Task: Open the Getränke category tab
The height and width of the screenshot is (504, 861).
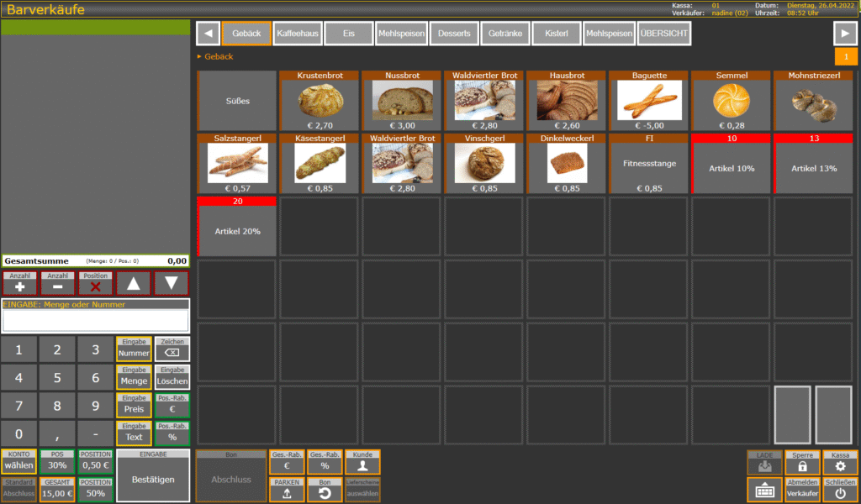Action: tap(506, 34)
